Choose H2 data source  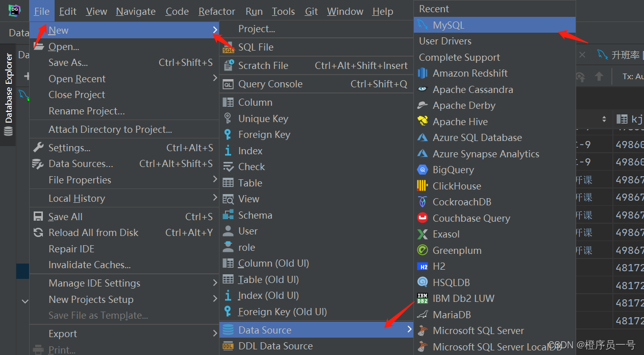pos(494,266)
